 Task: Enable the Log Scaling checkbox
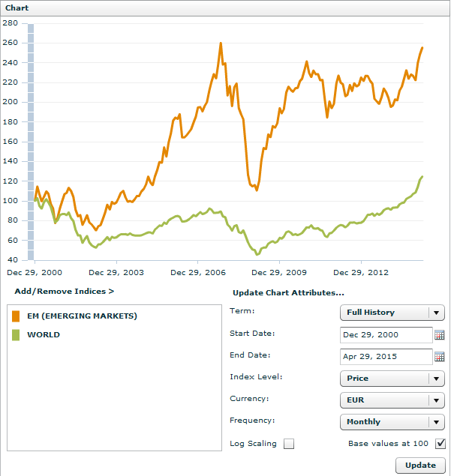[x=289, y=444]
